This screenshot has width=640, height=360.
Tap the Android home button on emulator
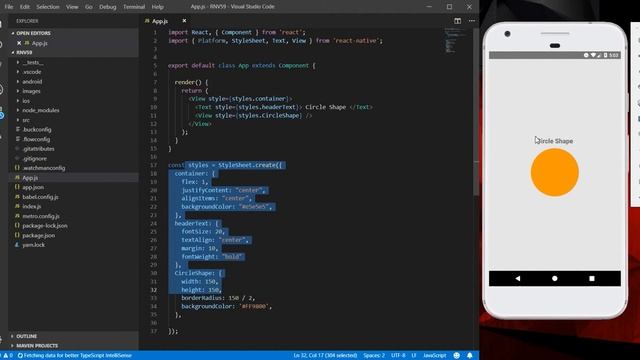click(x=555, y=278)
